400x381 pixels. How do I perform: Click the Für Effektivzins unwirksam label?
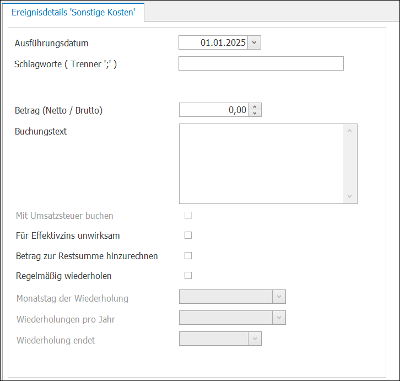click(x=68, y=236)
